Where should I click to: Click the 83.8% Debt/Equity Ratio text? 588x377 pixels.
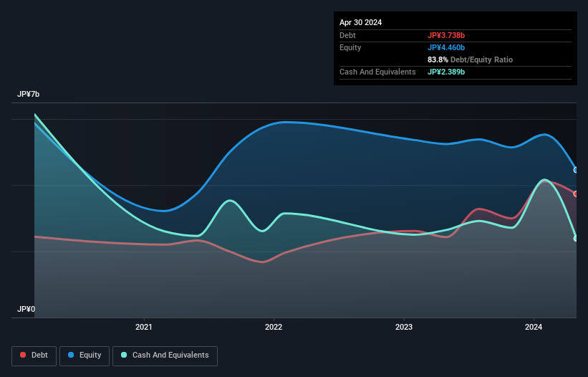click(470, 59)
